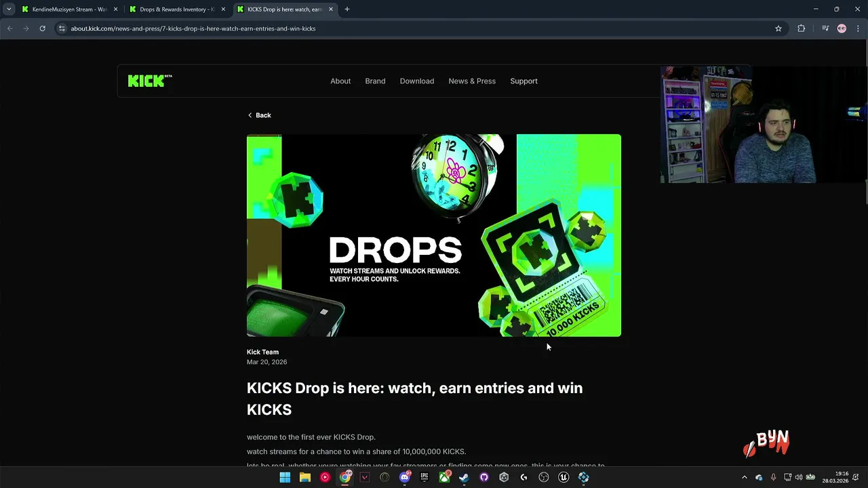
Task: Click the Mar 20, 2026 date
Action: pyautogui.click(x=267, y=362)
